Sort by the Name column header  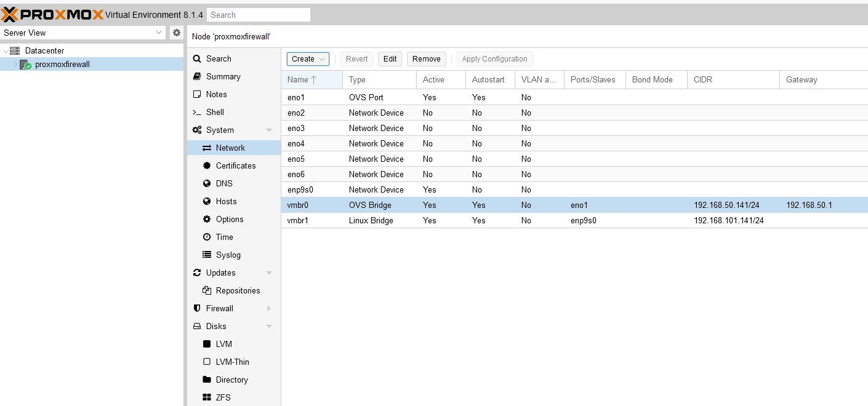(x=311, y=79)
